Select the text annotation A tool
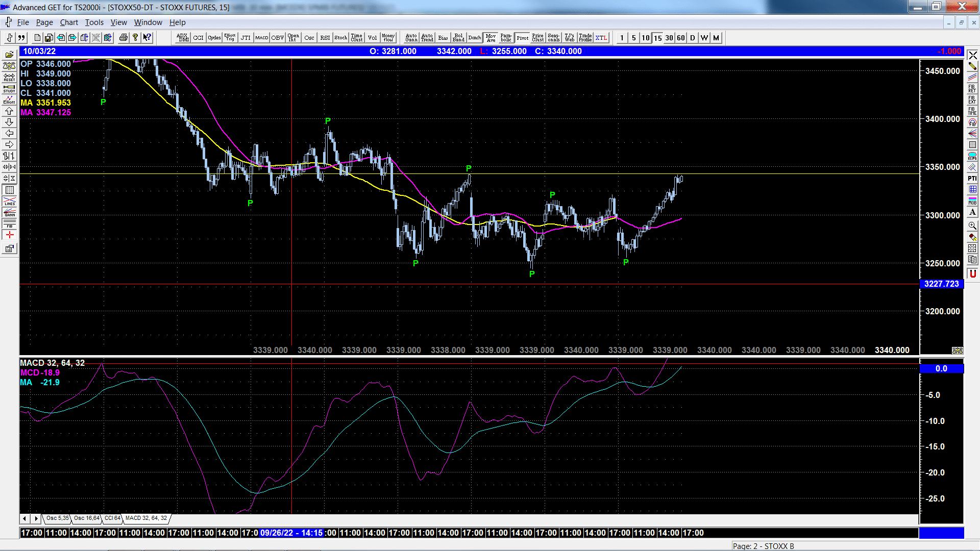This screenshot has height=551, width=980. click(x=972, y=212)
